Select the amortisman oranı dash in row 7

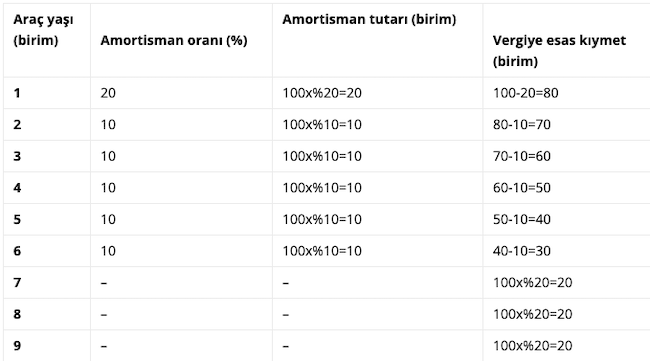coord(104,283)
